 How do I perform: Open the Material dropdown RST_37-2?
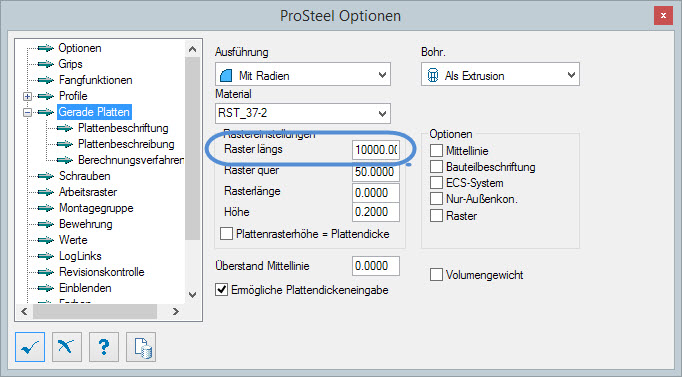tap(303, 113)
